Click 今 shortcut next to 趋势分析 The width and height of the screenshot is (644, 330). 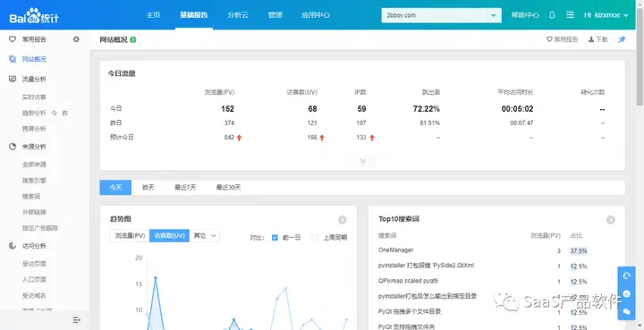pyautogui.click(x=55, y=113)
